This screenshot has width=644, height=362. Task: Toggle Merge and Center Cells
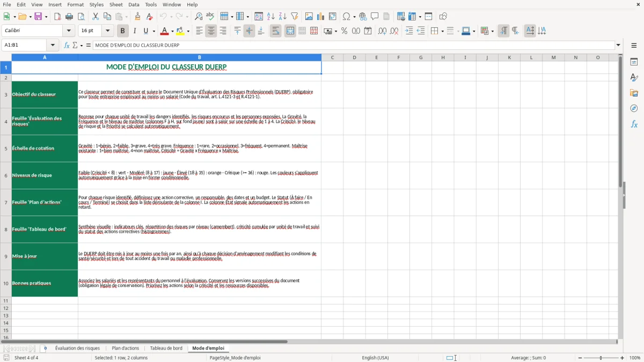290,31
